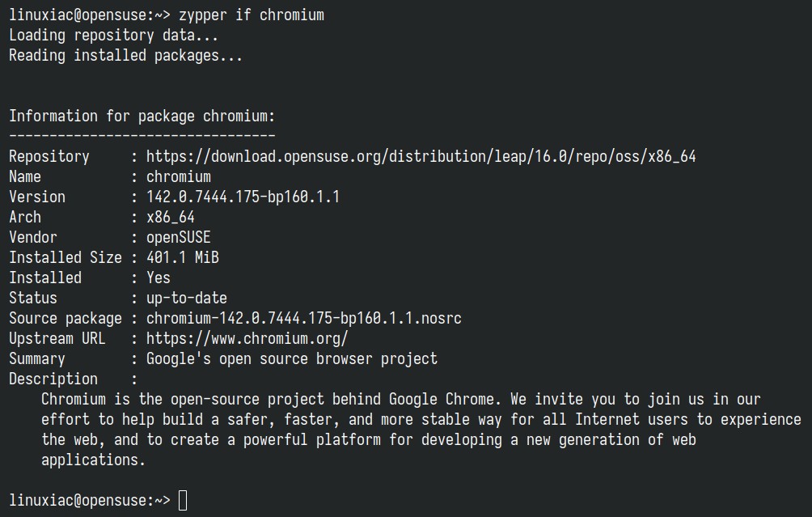Viewport: 812px width, 517px height.
Task: Click the 'Reading installed packages...' line
Action: [125, 55]
